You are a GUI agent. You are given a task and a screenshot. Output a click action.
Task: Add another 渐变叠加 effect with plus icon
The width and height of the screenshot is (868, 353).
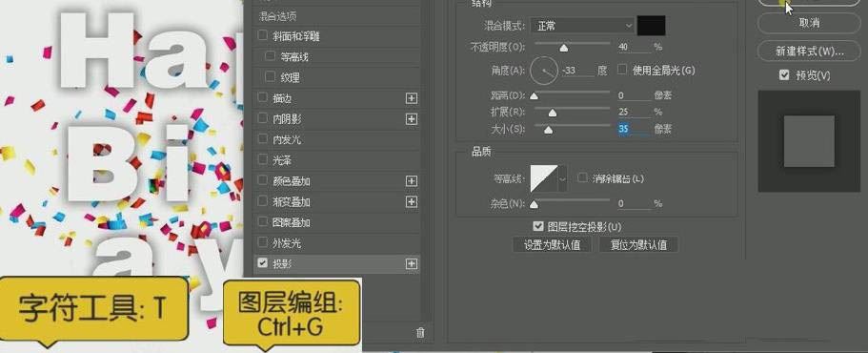coord(412,201)
